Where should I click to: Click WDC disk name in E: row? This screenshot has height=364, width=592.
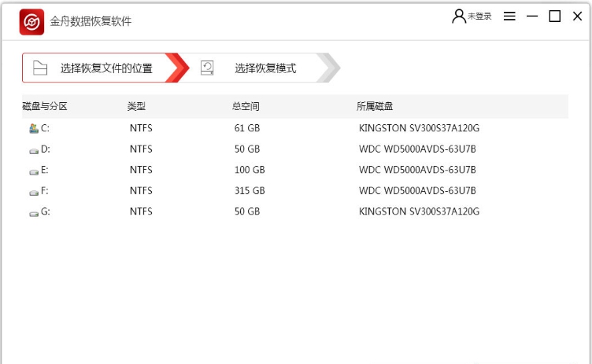(417, 170)
